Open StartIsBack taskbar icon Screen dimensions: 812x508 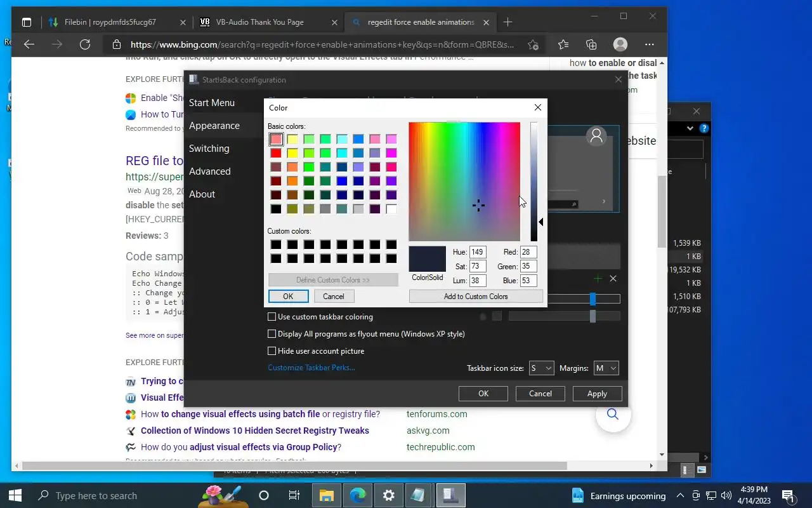pos(451,495)
